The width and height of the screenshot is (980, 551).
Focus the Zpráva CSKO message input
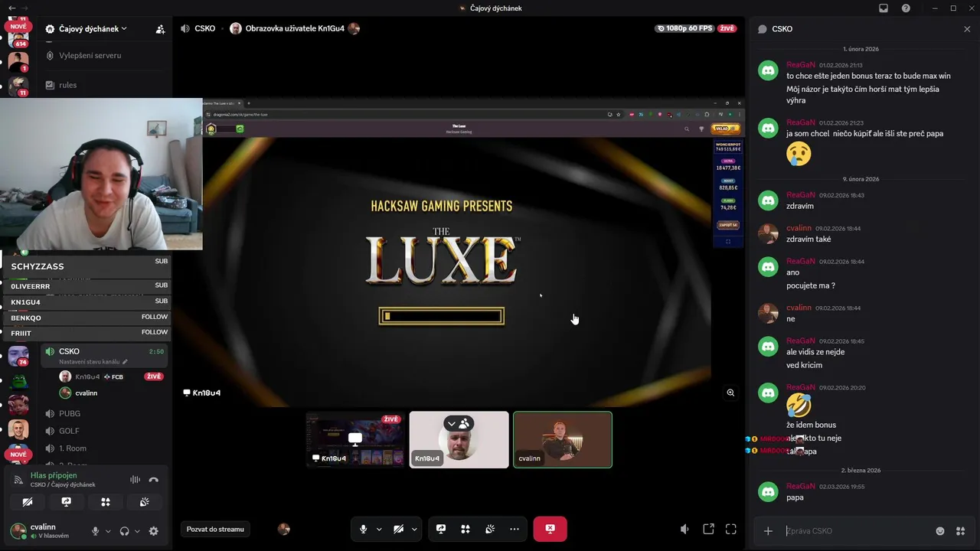856,531
